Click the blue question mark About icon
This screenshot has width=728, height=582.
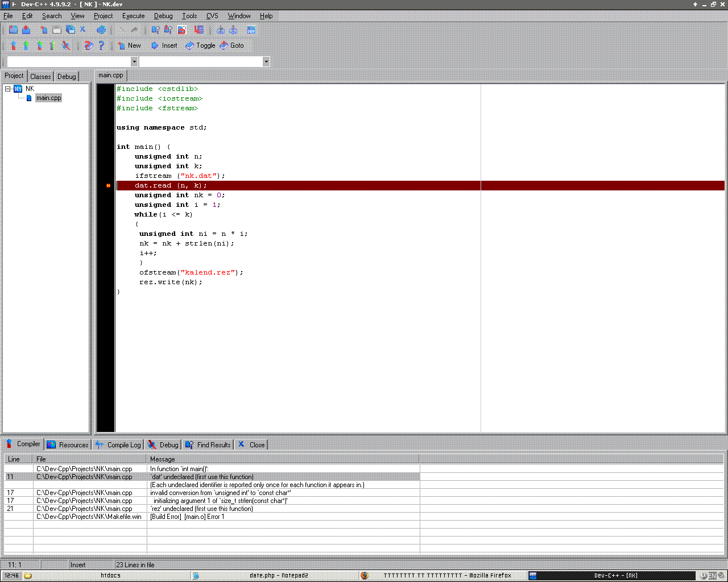(x=101, y=45)
